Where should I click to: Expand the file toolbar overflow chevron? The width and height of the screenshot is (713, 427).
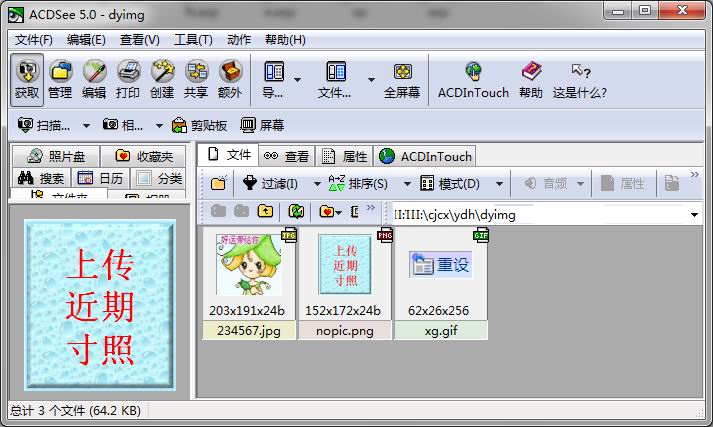point(694,175)
